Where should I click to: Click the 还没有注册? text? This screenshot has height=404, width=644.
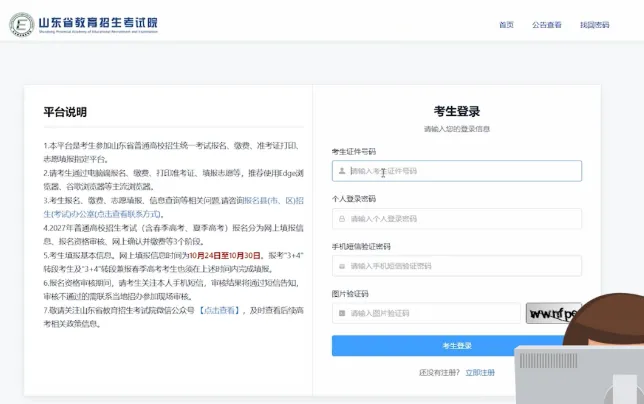coord(439,372)
